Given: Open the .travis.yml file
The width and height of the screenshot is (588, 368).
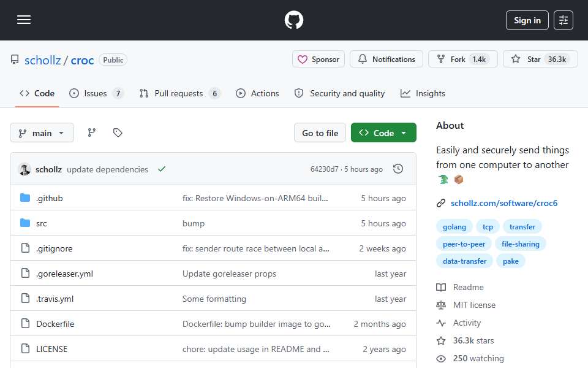Looking at the screenshot, I should 55,299.
